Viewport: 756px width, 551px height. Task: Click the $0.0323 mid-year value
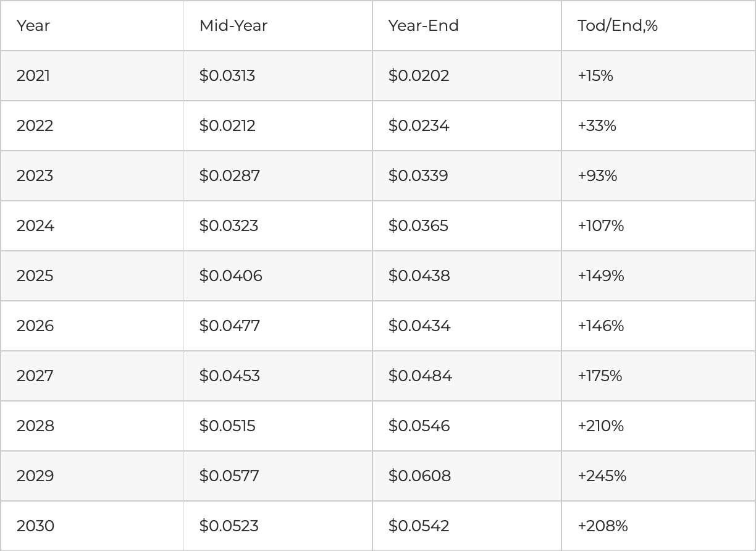pyautogui.click(x=229, y=226)
